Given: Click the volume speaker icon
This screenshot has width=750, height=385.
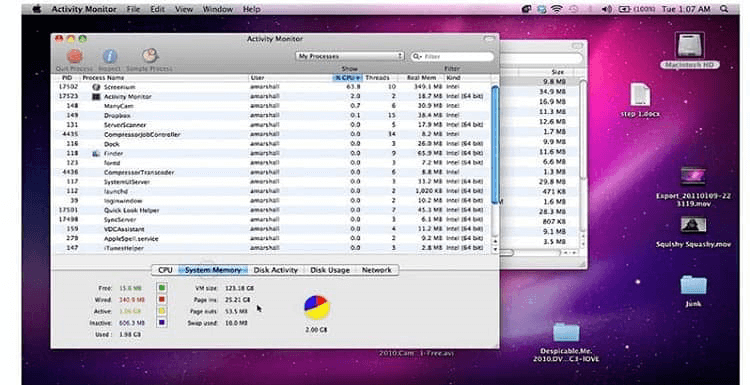Looking at the screenshot, I should pyautogui.click(x=607, y=9).
